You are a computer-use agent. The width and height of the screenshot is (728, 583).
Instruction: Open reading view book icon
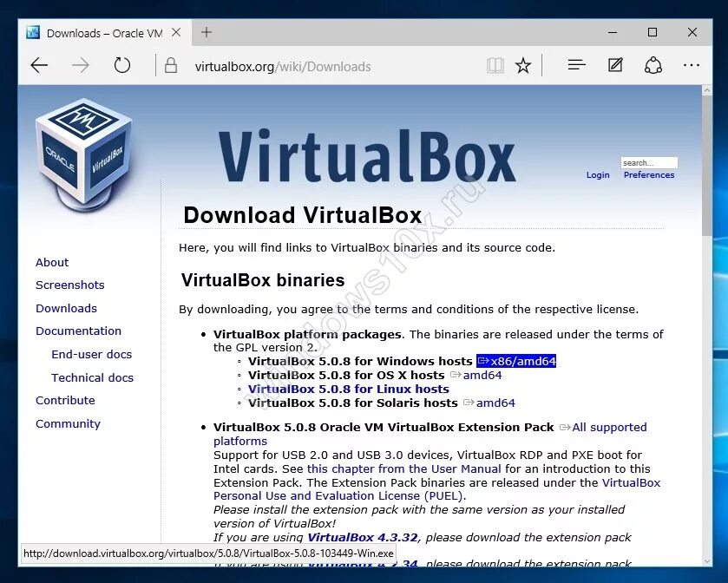[495, 65]
